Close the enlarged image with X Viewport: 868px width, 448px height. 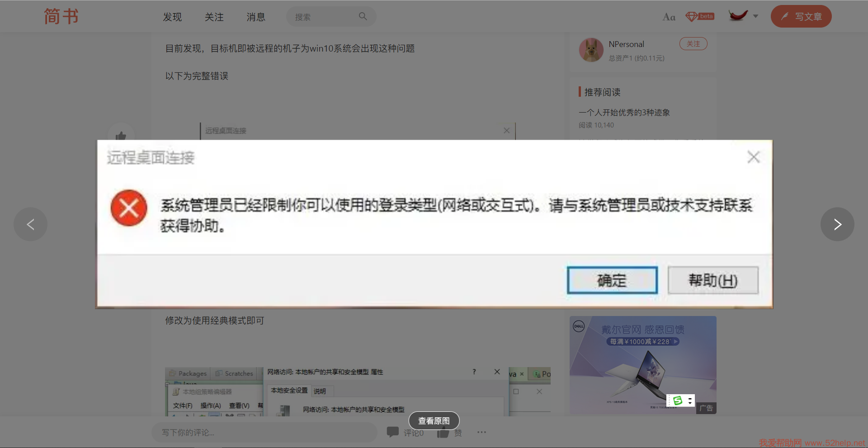[753, 157]
